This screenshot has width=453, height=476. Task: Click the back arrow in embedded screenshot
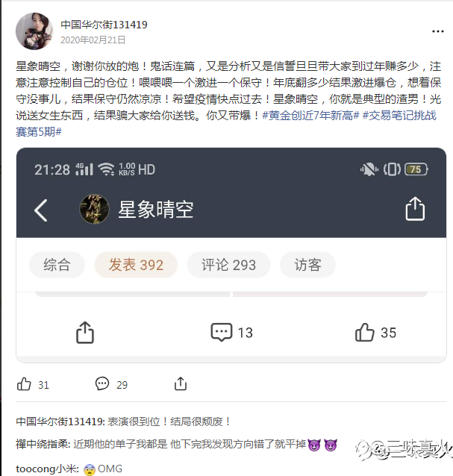click(x=41, y=210)
